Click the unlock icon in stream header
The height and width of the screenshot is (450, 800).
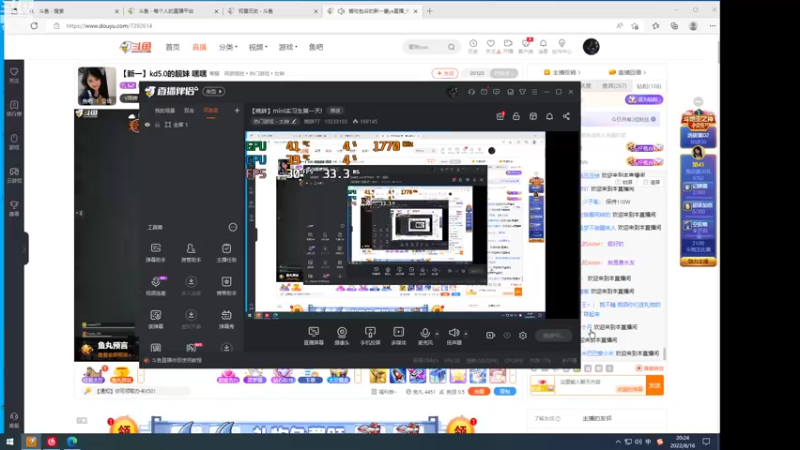click(516, 116)
